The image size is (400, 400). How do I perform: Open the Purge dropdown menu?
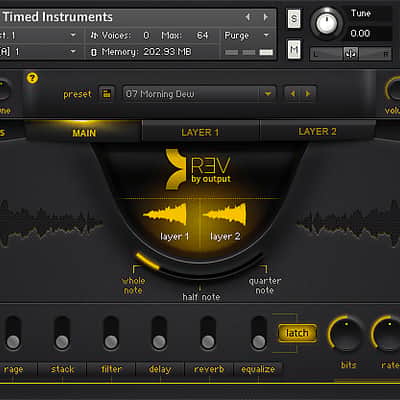click(x=247, y=35)
